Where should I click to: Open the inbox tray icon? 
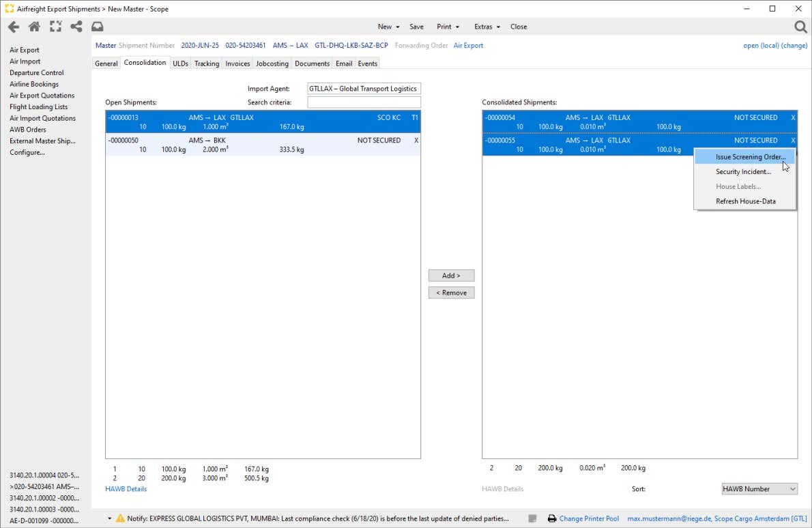point(97,27)
